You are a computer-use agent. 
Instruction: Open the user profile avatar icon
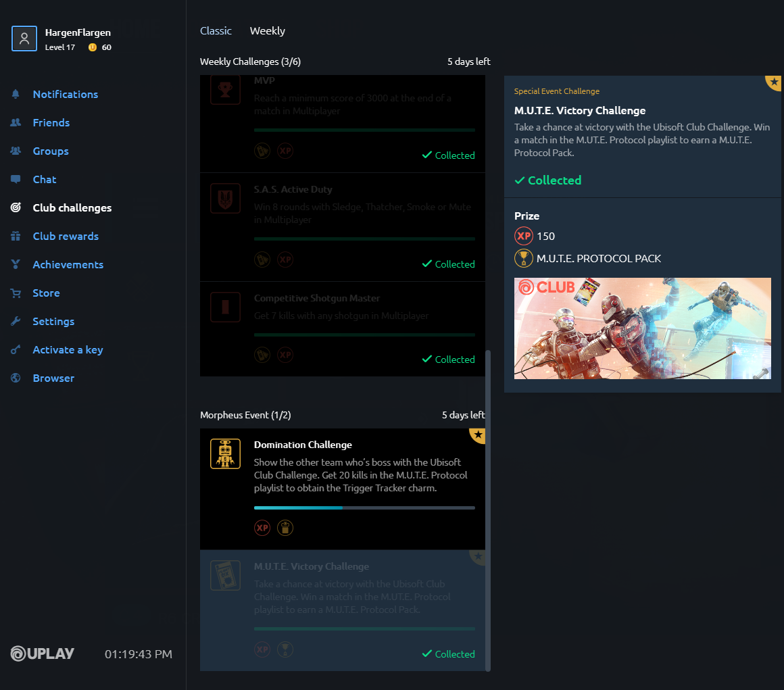[x=24, y=39]
